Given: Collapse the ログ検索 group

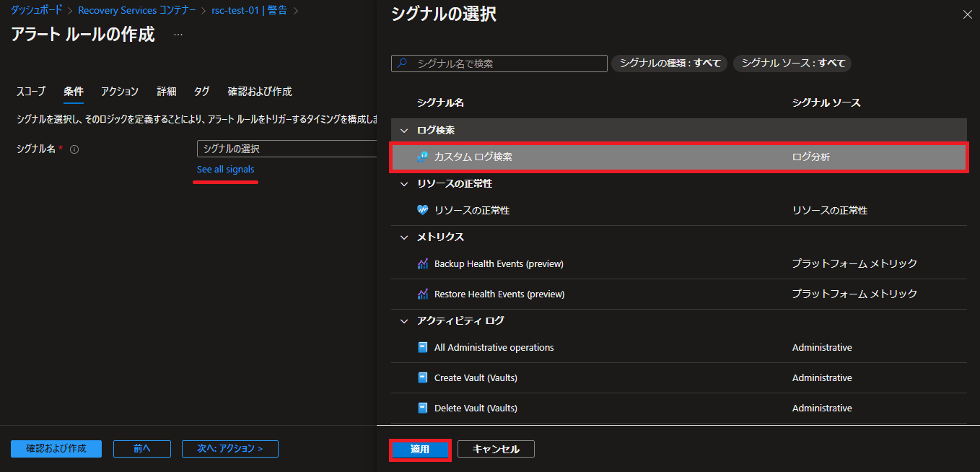Looking at the screenshot, I should pyautogui.click(x=404, y=131).
